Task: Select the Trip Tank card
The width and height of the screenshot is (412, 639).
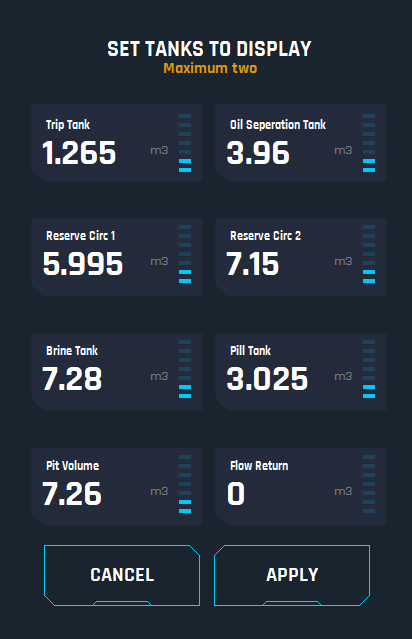Action: (117, 142)
